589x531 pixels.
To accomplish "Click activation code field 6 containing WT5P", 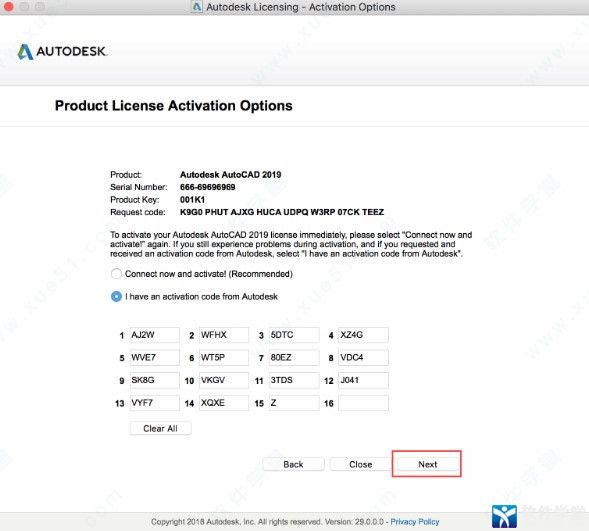I will point(224,358).
